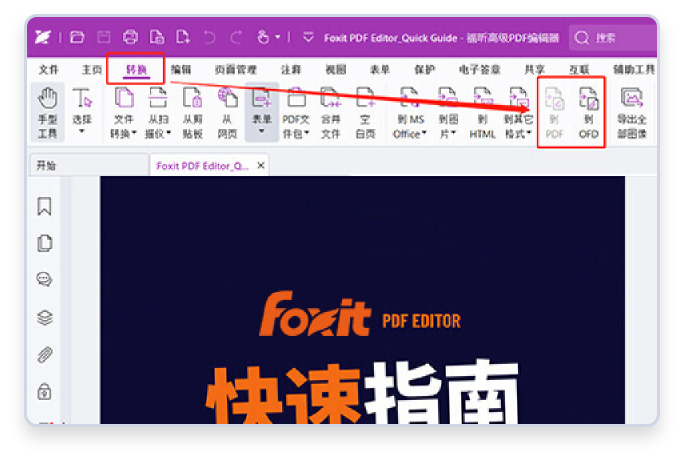Open the 文件 menu
Screen dimensions: 684x461
point(48,69)
